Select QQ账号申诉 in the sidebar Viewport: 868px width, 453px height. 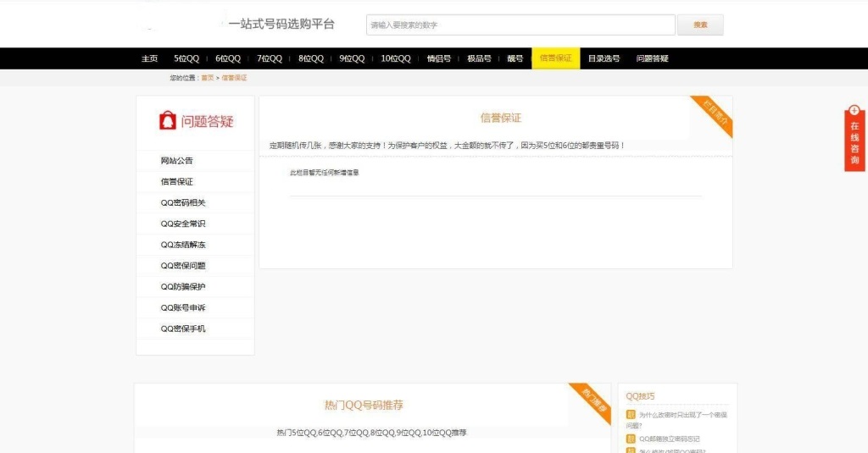click(x=183, y=307)
